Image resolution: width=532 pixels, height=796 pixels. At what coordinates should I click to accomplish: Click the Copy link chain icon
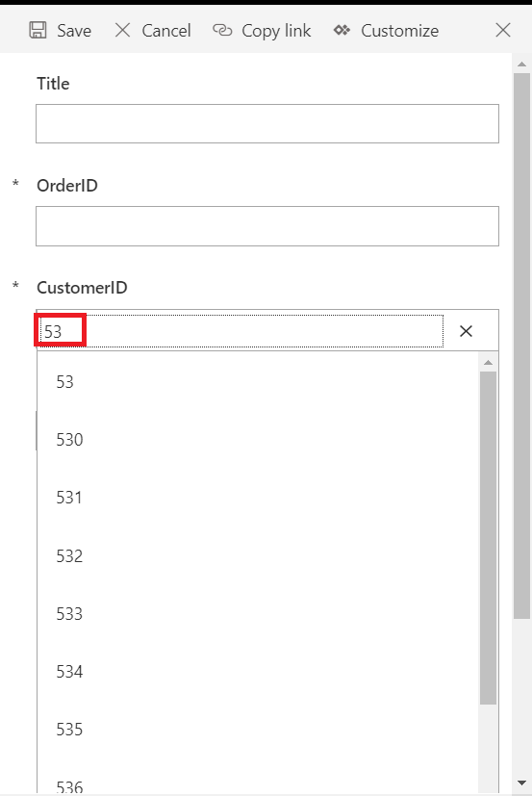tap(222, 31)
